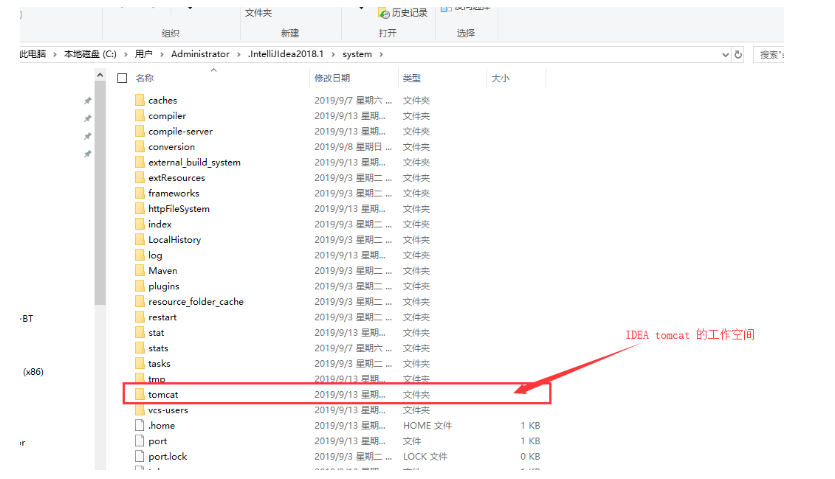
Task: Select the tasks folder icon
Action: pyautogui.click(x=140, y=363)
